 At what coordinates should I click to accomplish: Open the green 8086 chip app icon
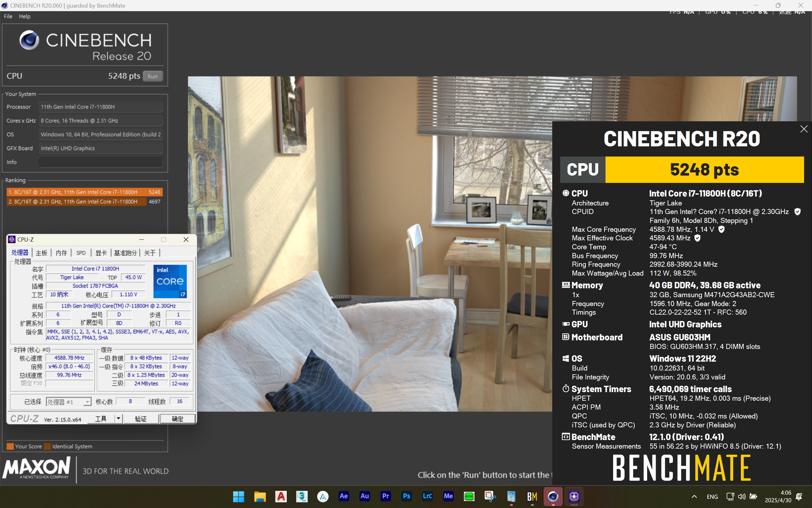[x=469, y=496]
